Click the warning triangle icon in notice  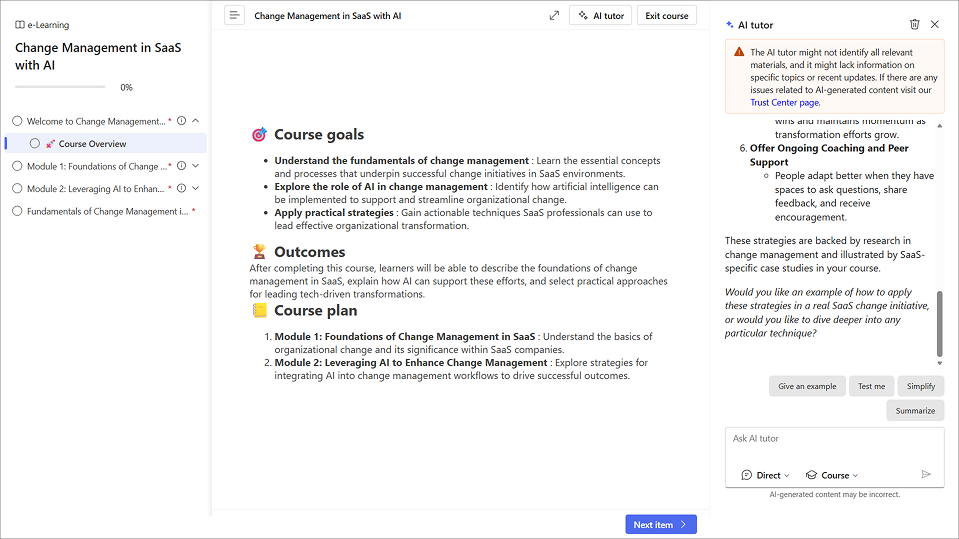pos(739,52)
